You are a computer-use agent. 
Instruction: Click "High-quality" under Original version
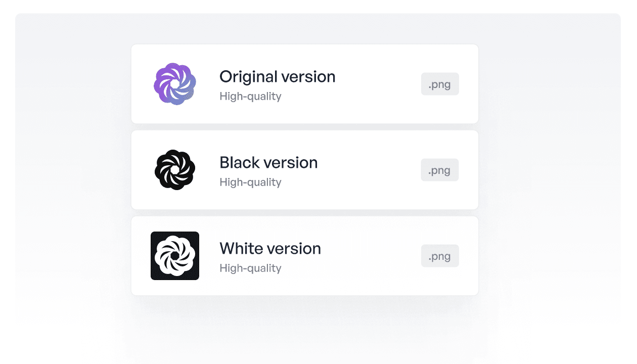point(250,97)
